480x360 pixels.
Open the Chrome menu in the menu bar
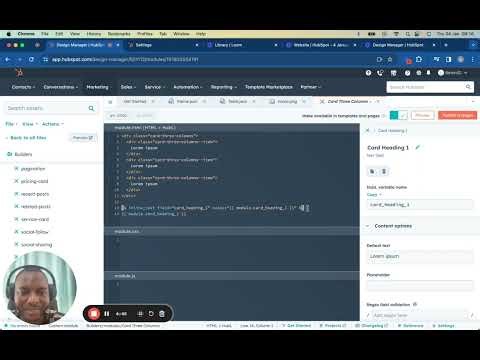coord(26,34)
